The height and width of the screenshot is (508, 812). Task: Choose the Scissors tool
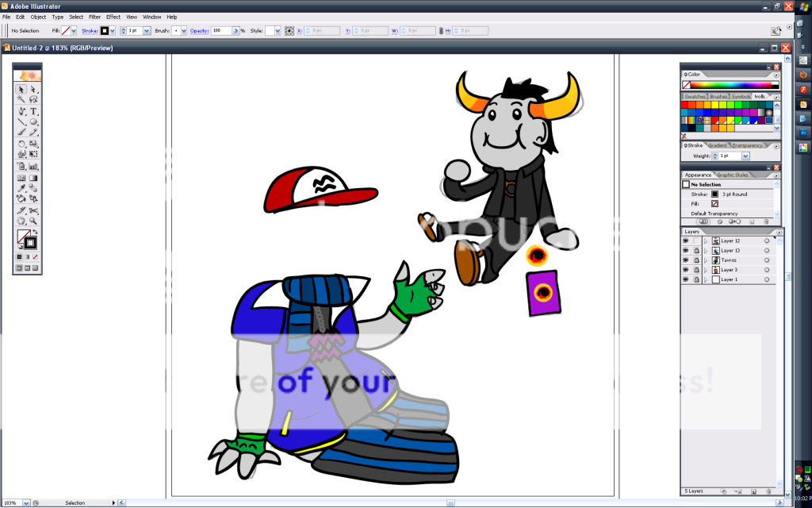[34, 210]
